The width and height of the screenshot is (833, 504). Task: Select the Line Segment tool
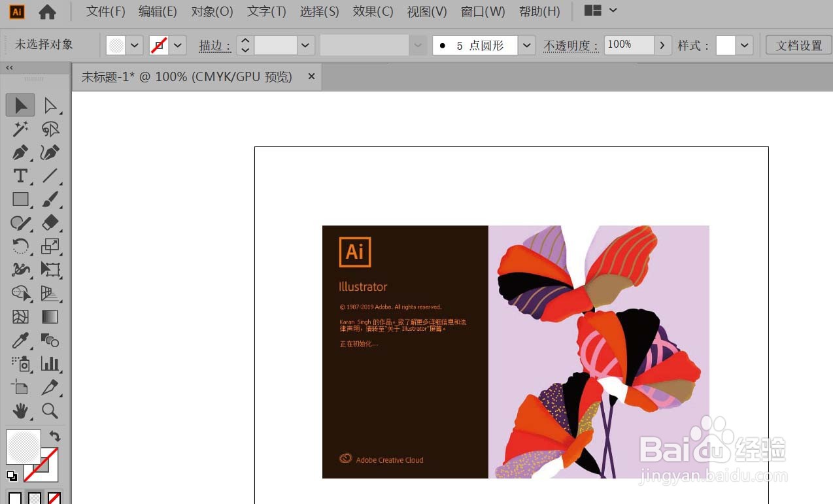click(50, 176)
